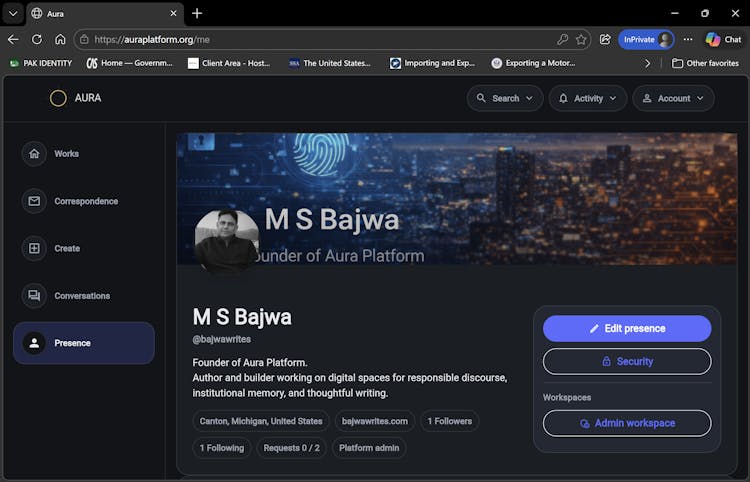750x482 pixels.
Task: Click the Edit presence button
Action: click(627, 328)
